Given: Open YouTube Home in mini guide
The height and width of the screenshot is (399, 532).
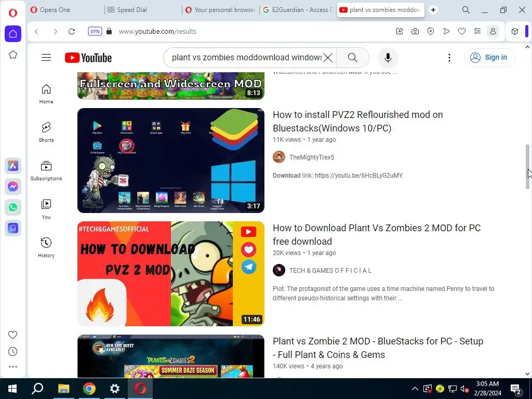Looking at the screenshot, I should [46, 94].
